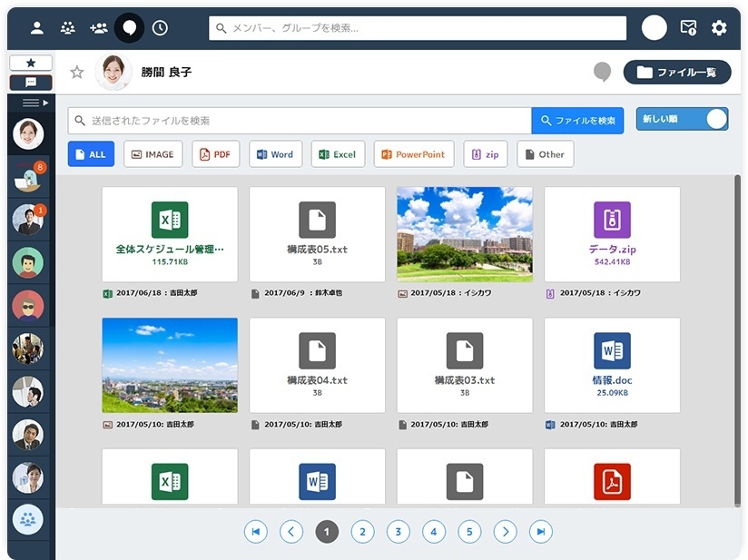Switch to favorites star sidebar tab

[31, 63]
